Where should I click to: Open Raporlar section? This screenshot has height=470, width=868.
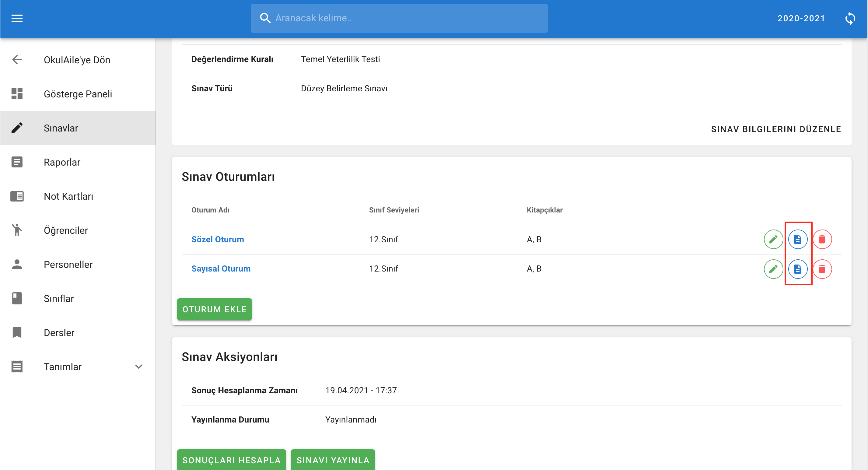click(78, 162)
